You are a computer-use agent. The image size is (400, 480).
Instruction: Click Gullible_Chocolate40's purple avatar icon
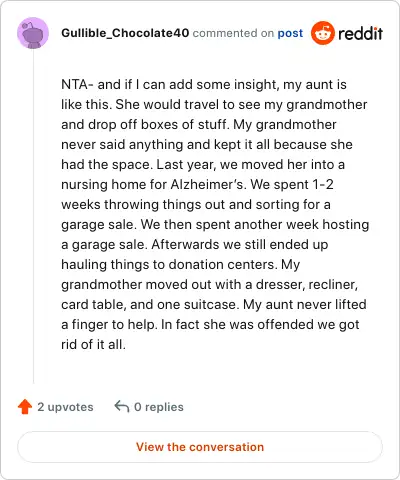(x=33, y=33)
